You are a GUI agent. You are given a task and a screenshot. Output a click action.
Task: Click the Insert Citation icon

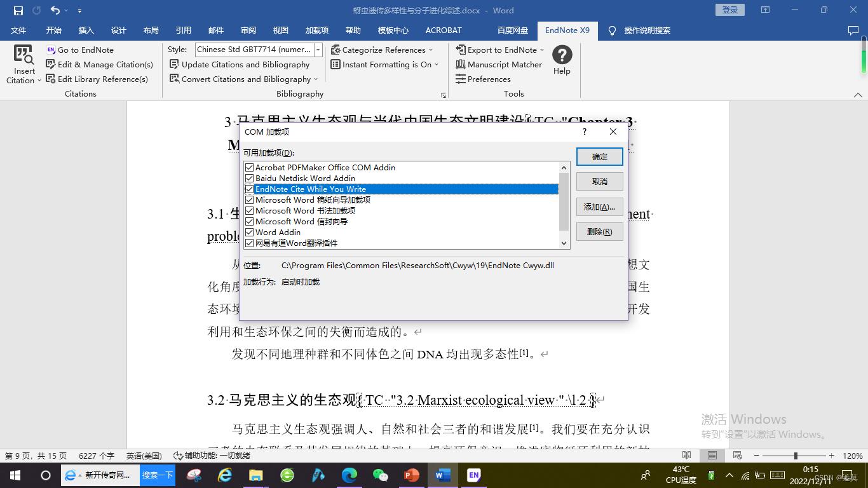click(24, 55)
